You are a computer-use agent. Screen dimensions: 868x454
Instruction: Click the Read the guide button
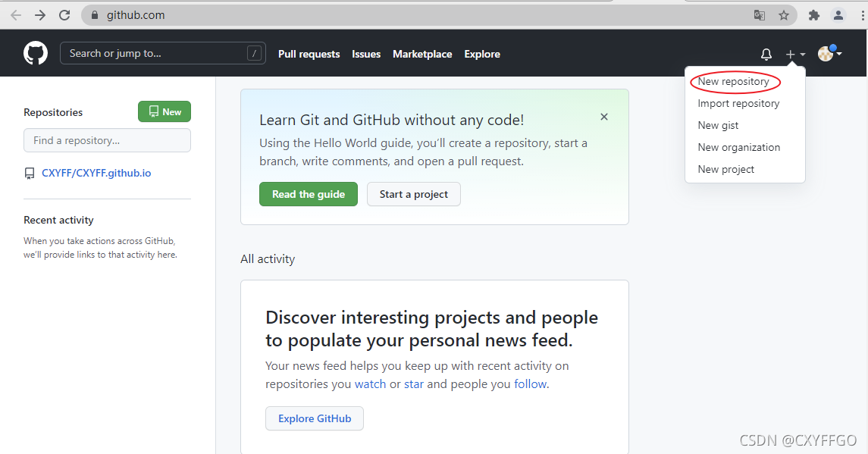pos(309,194)
